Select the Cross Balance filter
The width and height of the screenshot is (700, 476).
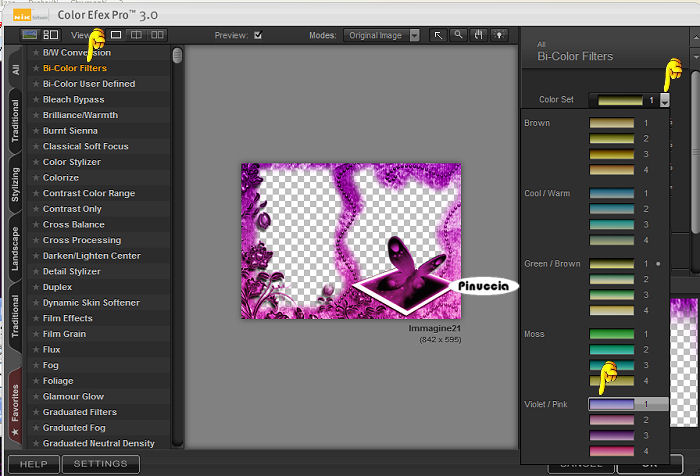pos(74,225)
